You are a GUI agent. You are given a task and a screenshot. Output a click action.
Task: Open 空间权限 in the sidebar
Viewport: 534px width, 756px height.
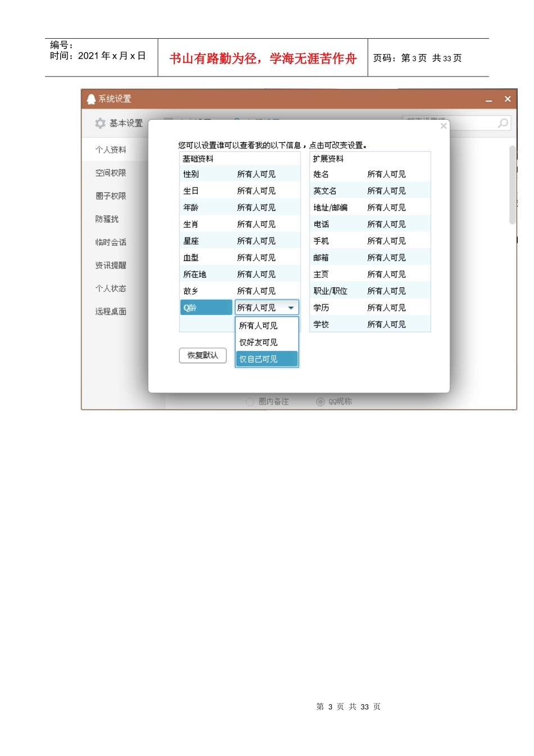111,173
